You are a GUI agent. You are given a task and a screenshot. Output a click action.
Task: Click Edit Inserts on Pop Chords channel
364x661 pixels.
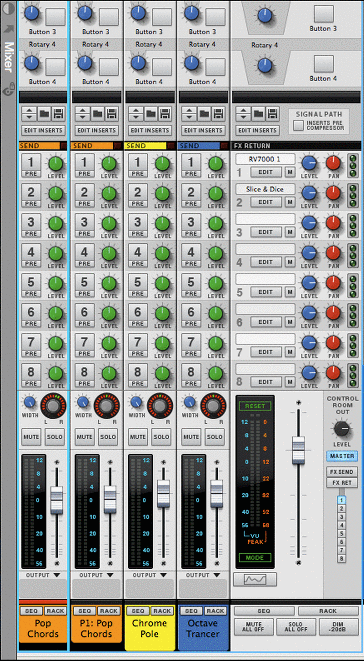tap(43, 130)
